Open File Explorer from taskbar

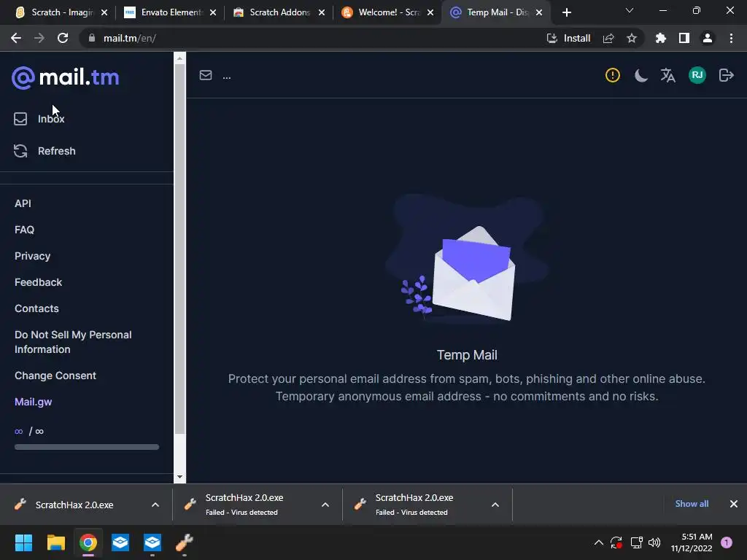click(x=55, y=542)
